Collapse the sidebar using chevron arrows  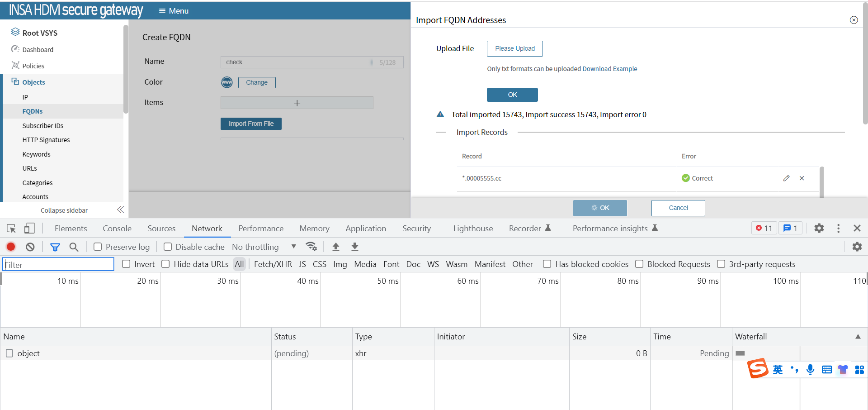[120, 210]
